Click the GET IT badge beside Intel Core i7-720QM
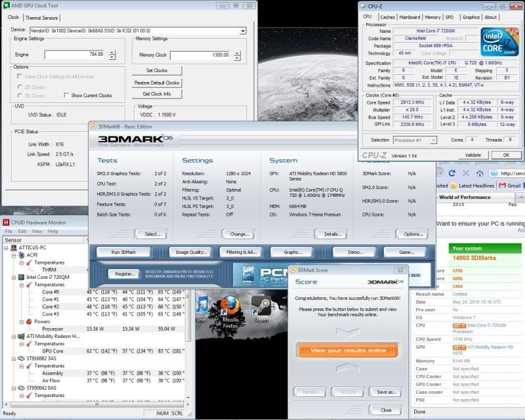Screen dimensions: 525x420 point(459,325)
